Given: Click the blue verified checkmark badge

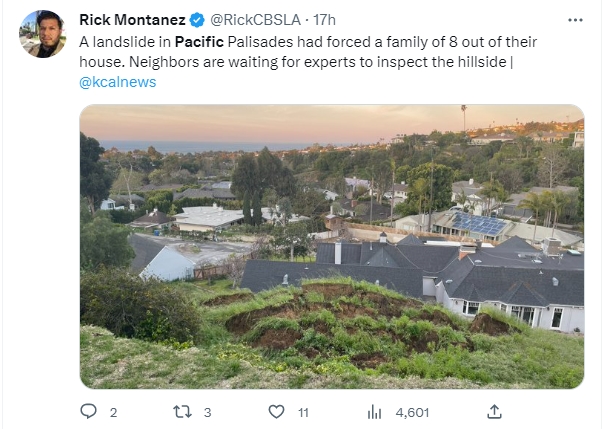Looking at the screenshot, I should pos(197,20).
